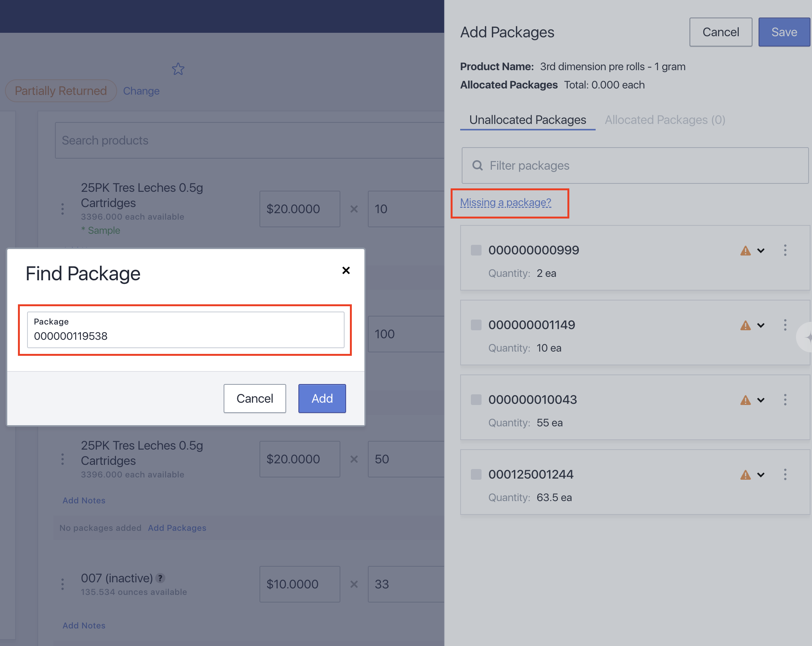812x646 pixels.
Task: Click 'No packages added' text
Action: pos(100,528)
